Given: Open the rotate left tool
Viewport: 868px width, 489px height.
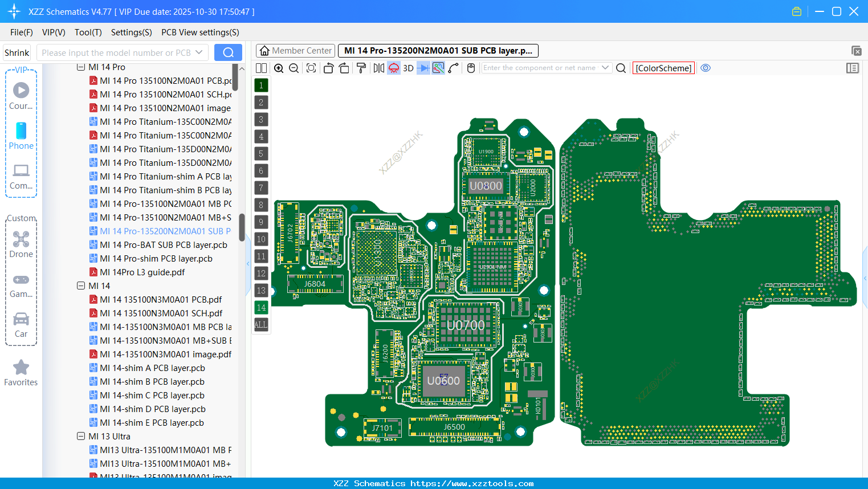Looking at the screenshot, I should pyautogui.click(x=329, y=67).
